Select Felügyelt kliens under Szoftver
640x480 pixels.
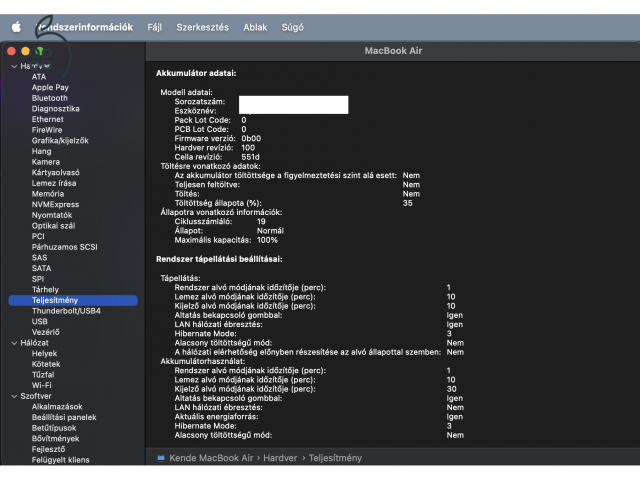click(60, 460)
